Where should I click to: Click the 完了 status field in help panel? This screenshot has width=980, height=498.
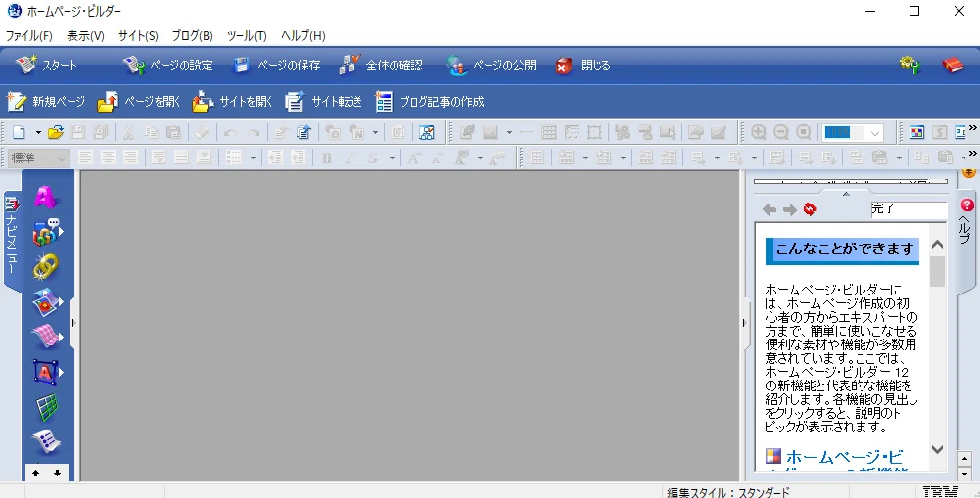[x=909, y=208]
